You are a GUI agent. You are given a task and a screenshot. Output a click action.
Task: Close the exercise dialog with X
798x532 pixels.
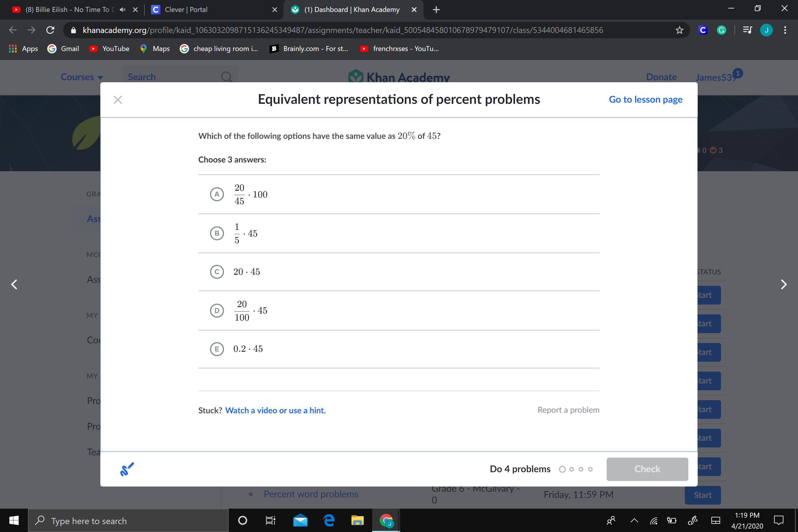point(118,100)
